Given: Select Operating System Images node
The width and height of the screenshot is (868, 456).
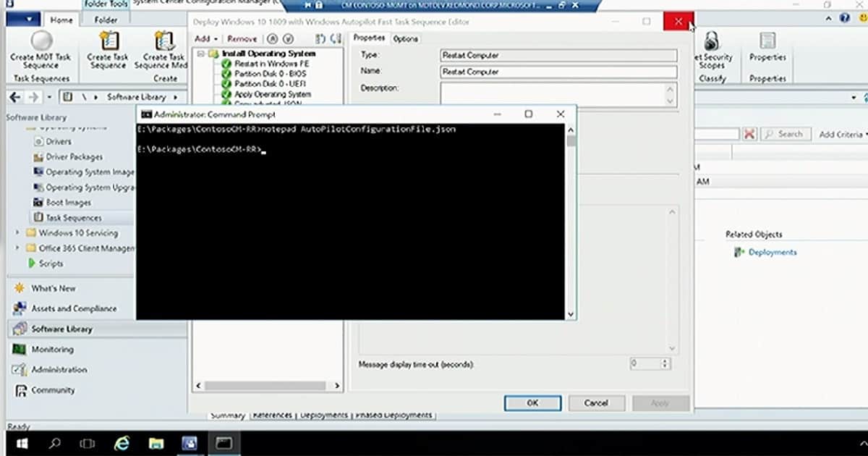Looking at the screenshot, I should (x=84, y=172).
